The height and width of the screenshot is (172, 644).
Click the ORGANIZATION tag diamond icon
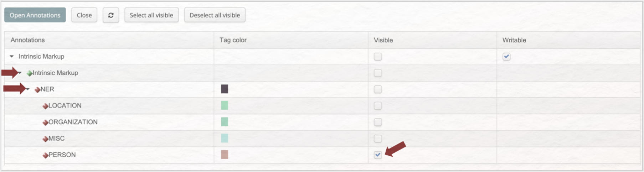pyautogui.click(x=45, y=123)
